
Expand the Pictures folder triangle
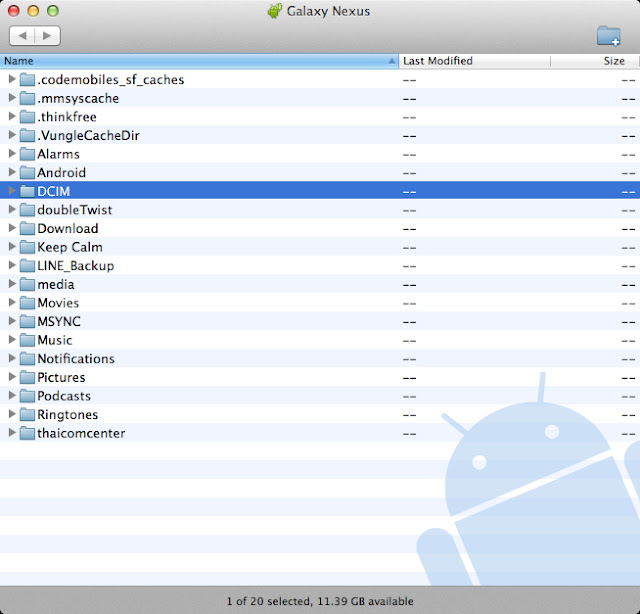coord(12,376)
